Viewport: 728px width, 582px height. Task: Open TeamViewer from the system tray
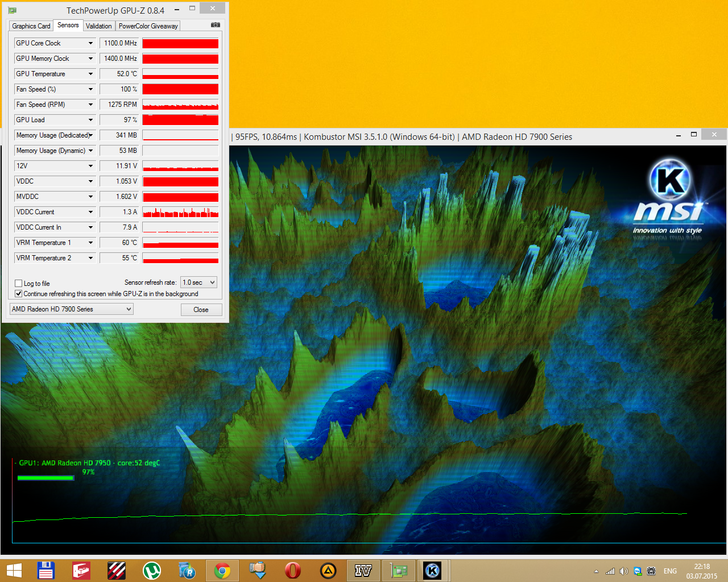tap(638, 571)
